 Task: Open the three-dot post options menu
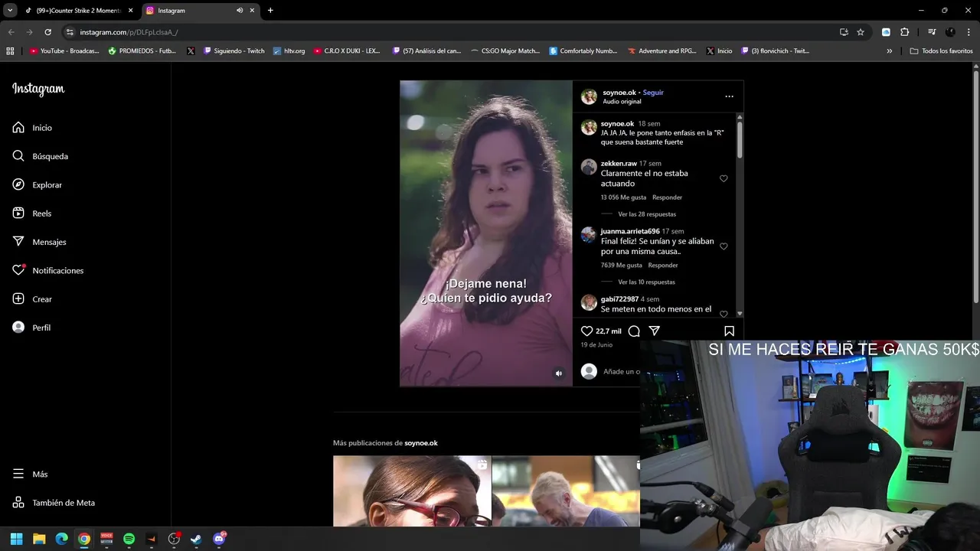click(x=729, y=96)
